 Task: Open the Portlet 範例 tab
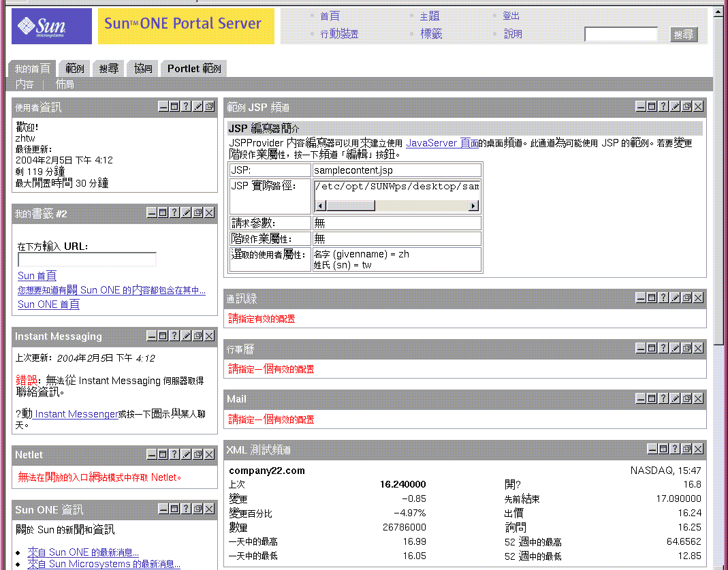coord(194,69)
